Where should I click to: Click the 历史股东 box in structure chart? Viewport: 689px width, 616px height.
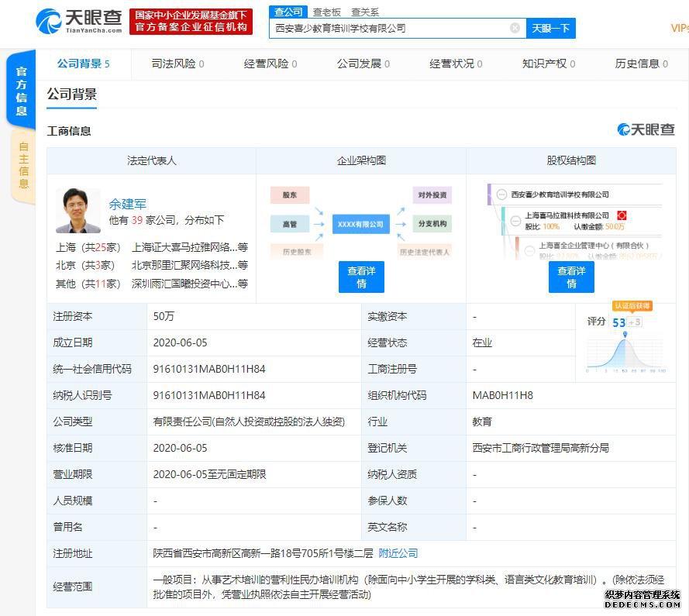tap(297, 252)
